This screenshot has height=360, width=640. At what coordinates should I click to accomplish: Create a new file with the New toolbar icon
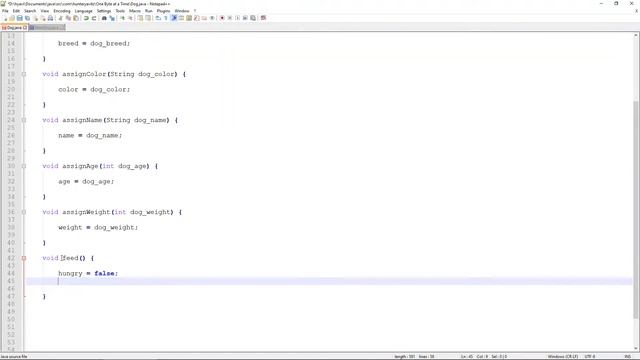point(5,18)
